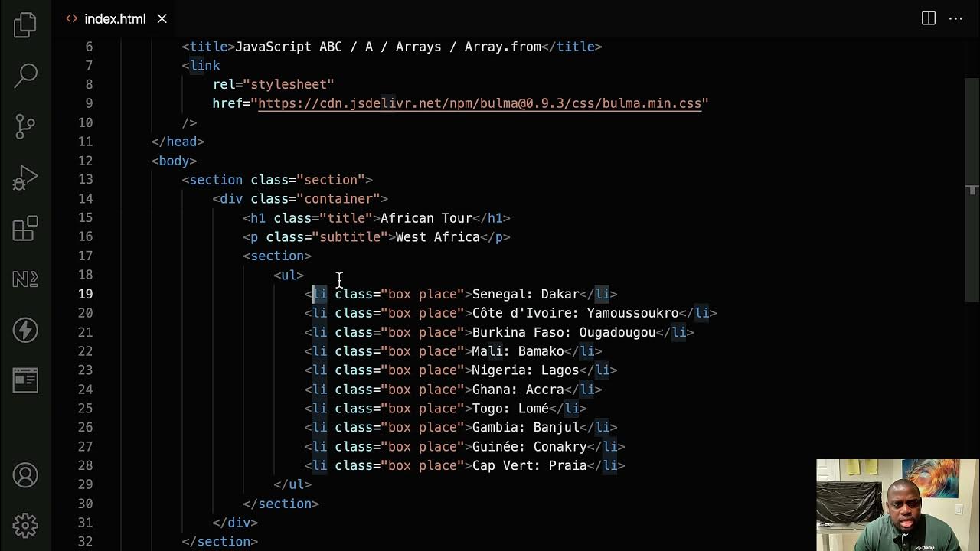The height and width of the screenshot is (551, 980).
Task: Open the browser preview panel icon
Action: tap(25, 380)
